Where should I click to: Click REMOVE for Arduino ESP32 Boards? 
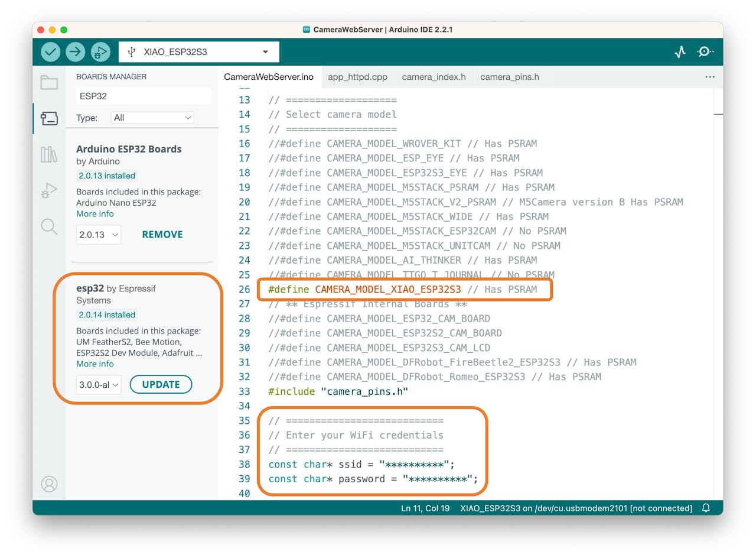[162, 235]
